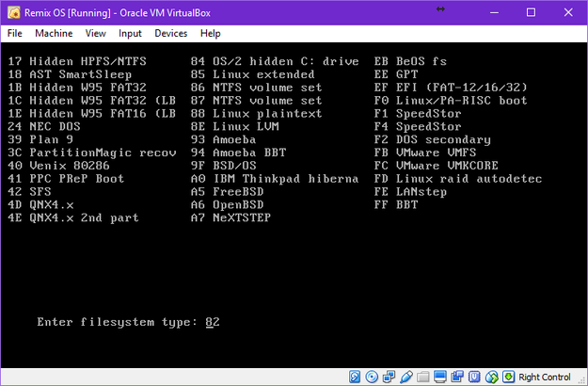Open the shared folders status icon
The width and height of the screenshot is (588, 386).
[423, 377]
